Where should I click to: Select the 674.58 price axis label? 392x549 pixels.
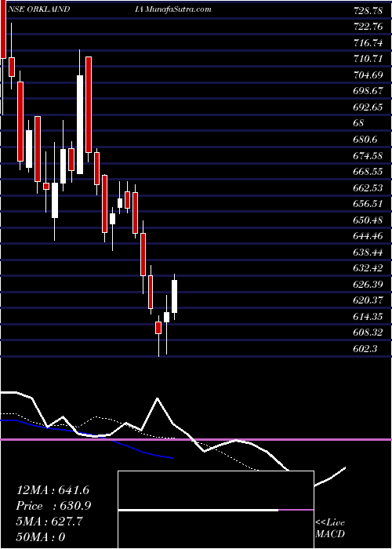click(x=368, y=155)
